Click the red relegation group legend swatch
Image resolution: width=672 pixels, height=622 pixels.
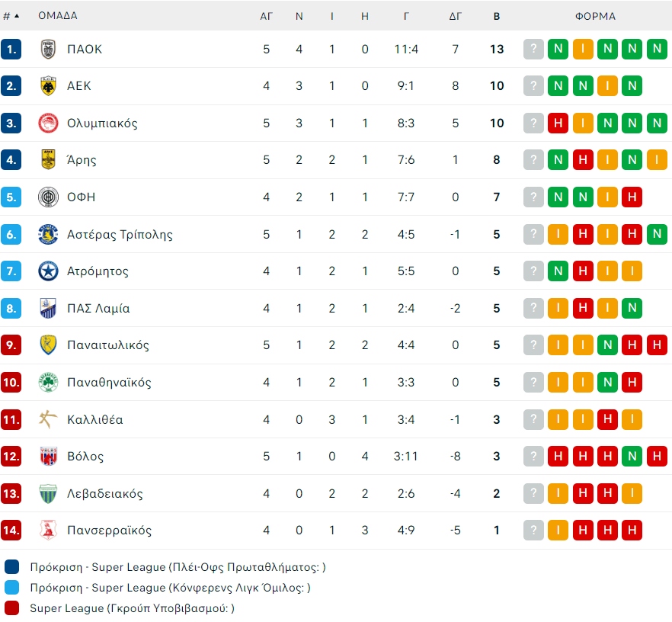pyautogui.click(x=11, y=608)
